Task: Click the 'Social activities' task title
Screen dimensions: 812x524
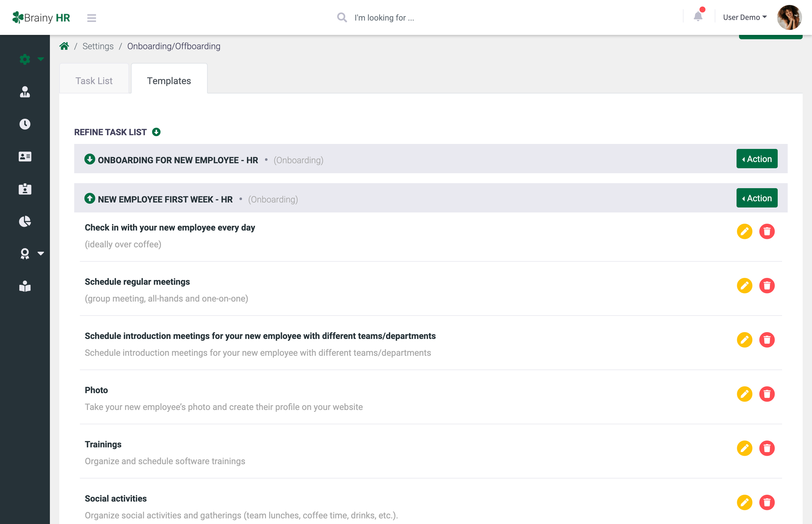Action: click(x=115, y=498)
